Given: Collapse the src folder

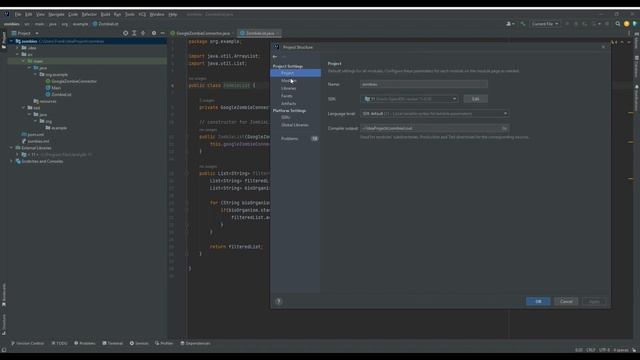Looking at the screenshot, I should (18, 54).
